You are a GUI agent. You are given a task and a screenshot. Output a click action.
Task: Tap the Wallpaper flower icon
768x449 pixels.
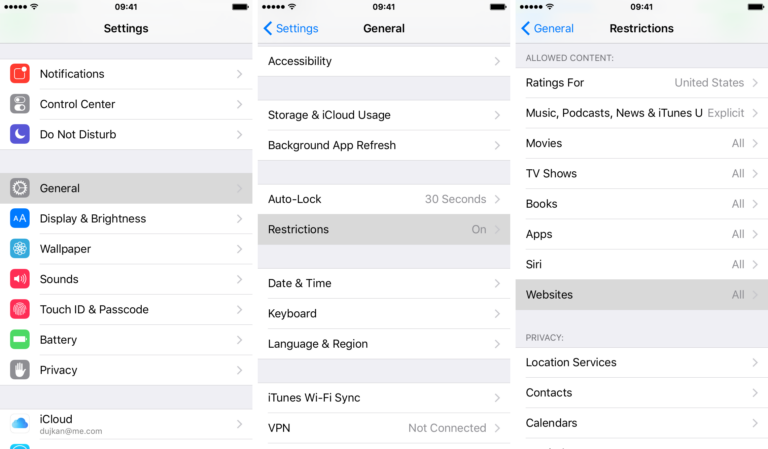coord(20,249)
